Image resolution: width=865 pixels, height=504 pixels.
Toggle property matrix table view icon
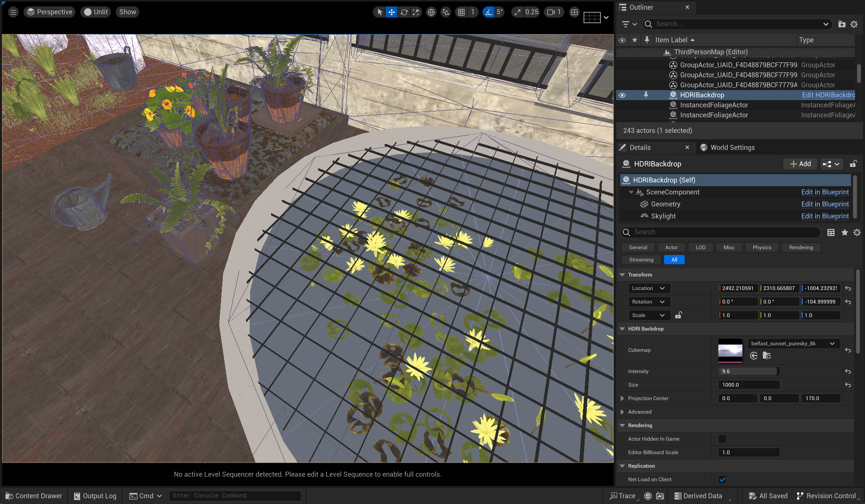(831, 232)
